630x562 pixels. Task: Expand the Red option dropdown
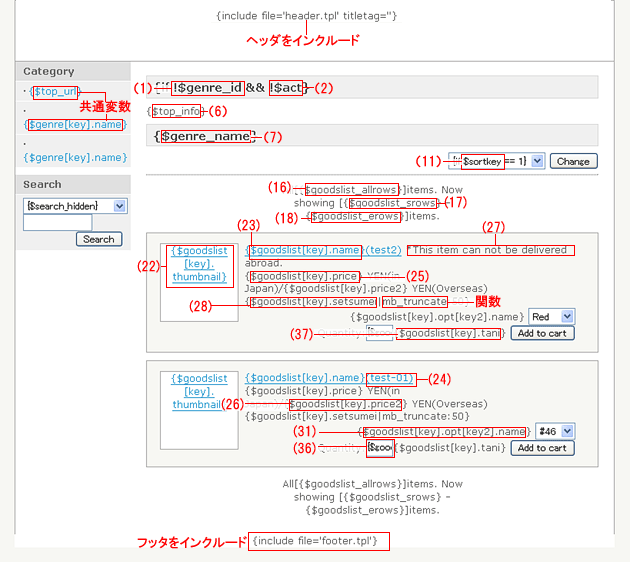pyautogui.click(x=553, y=315)
